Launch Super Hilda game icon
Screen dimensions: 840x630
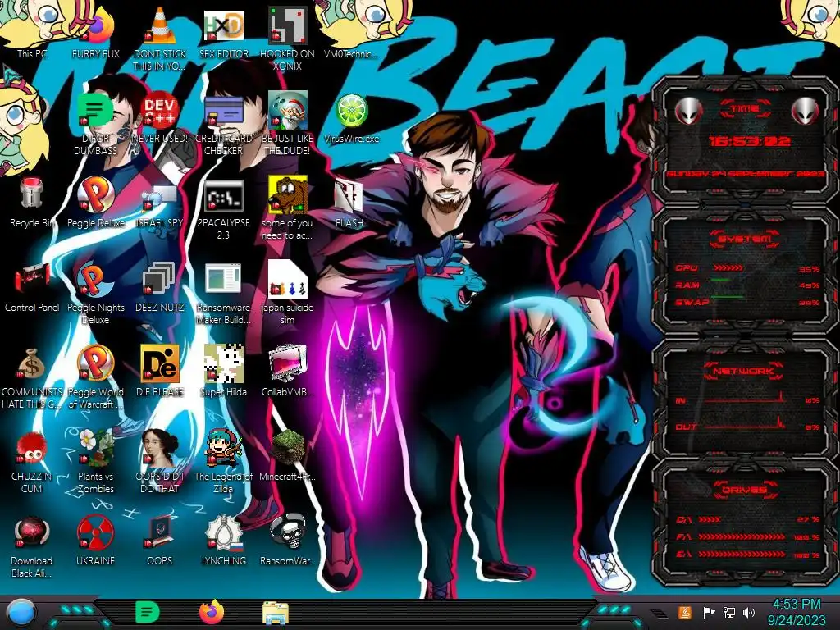point(224,371)
